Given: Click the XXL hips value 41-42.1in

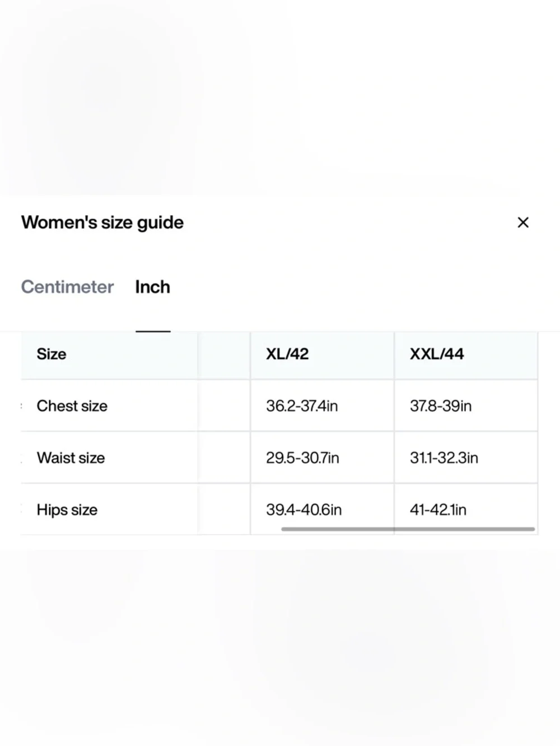Looking at the screenshot, I should (438, 510).
